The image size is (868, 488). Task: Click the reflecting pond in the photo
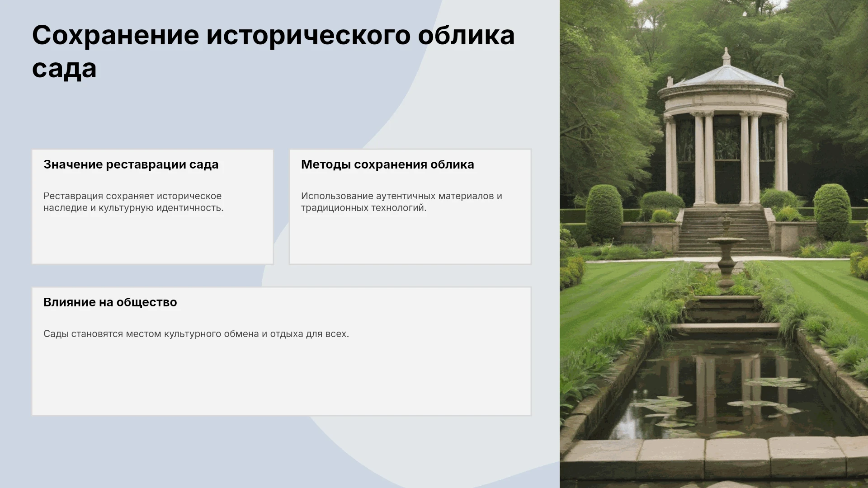point(728,389)
